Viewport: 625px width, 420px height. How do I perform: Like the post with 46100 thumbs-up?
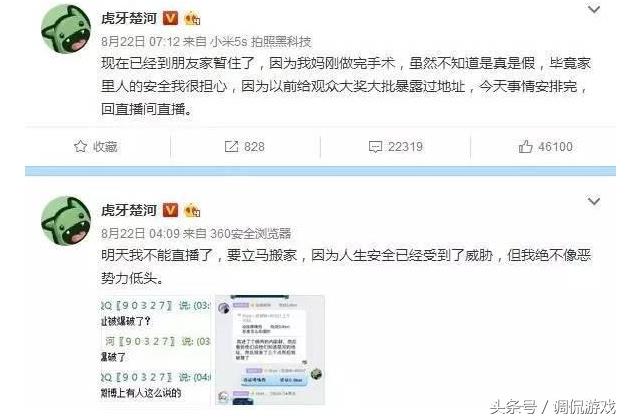(525, 147)
